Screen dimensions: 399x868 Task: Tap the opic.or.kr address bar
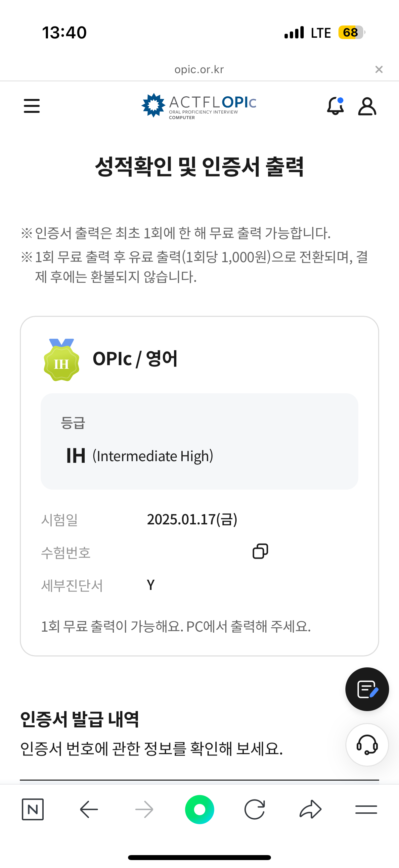199,70
